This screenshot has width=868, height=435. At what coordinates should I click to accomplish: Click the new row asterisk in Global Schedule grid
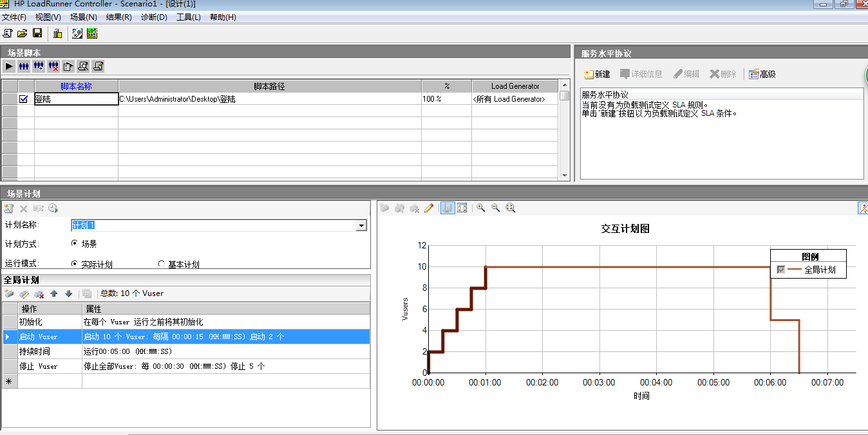tap(9, 382)
